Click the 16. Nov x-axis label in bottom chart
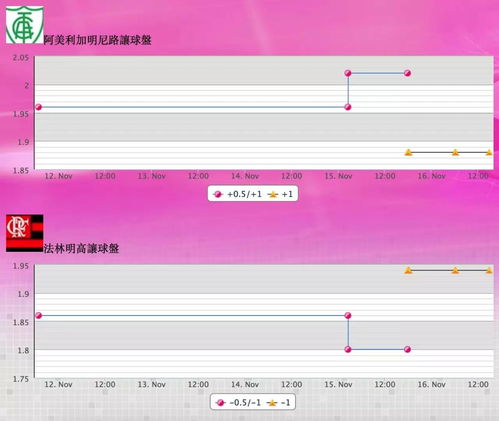 tap(432, 384)
